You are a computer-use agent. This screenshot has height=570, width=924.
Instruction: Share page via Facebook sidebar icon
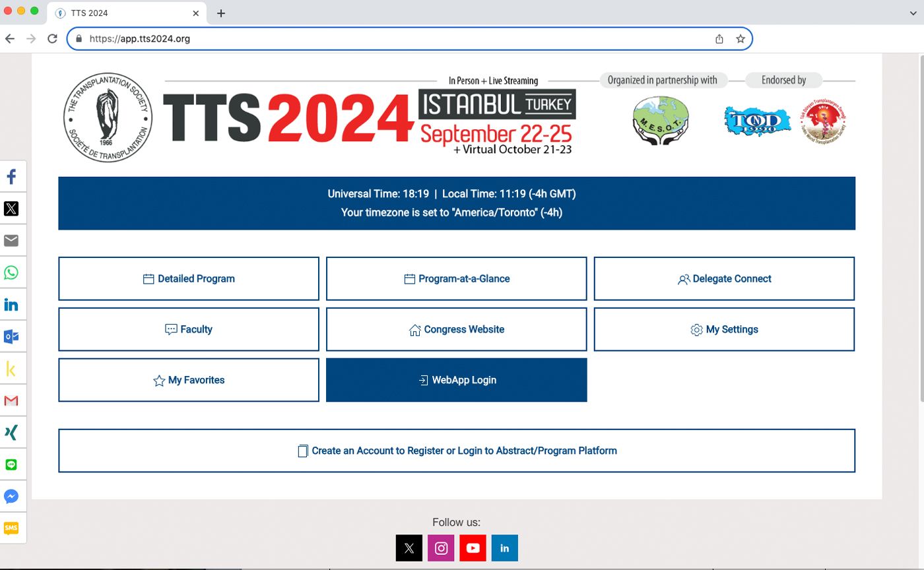(x=11, y=177)
